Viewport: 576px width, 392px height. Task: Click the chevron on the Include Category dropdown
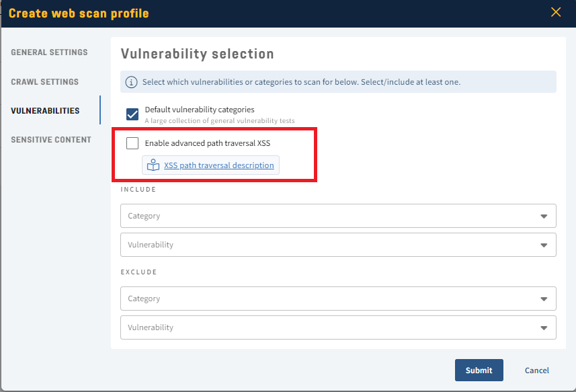point(544,216)
